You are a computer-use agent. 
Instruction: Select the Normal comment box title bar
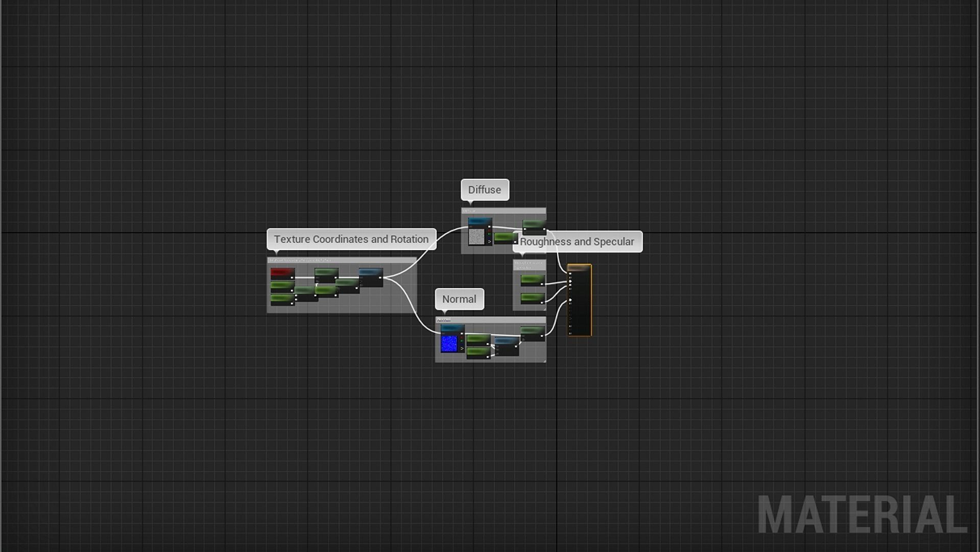490,320
